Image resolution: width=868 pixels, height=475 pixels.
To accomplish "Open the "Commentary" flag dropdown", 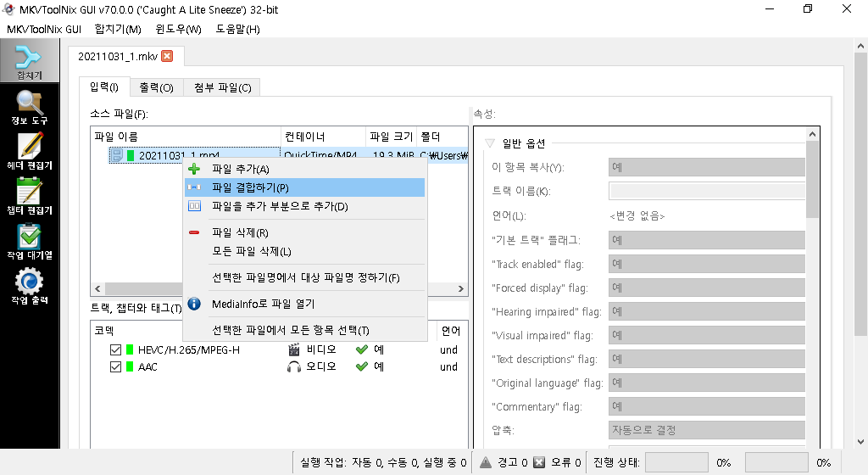I will pos(706,407).
